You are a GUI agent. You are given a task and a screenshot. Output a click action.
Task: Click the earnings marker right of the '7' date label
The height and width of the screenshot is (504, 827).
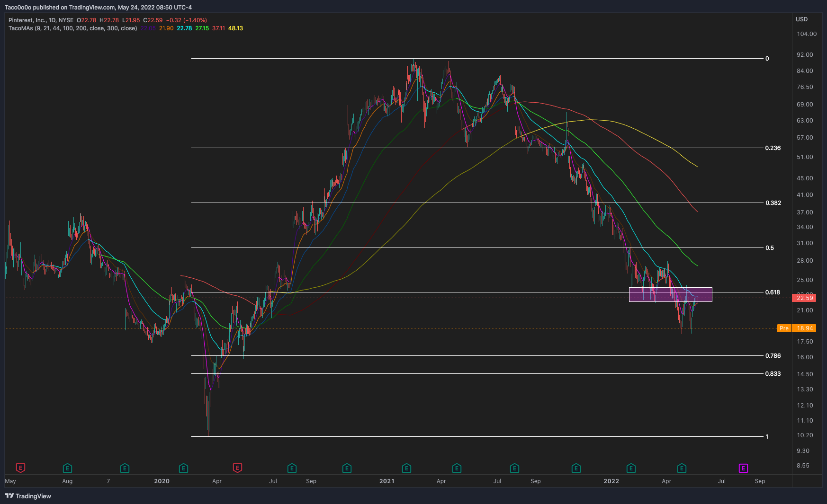(125, 468)
